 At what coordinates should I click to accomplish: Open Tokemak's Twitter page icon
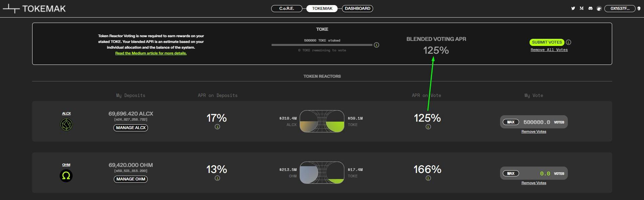click(573, 8)
